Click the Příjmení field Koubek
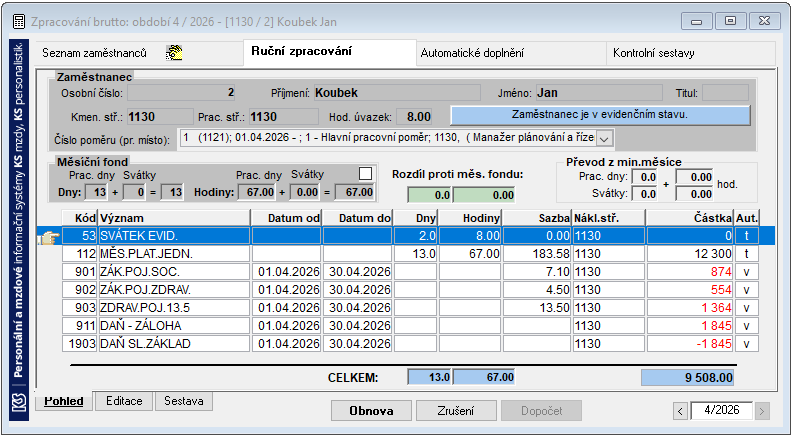The height and width of the screenshot is (438, 793). pyautogui.click(x=397, y=93)
